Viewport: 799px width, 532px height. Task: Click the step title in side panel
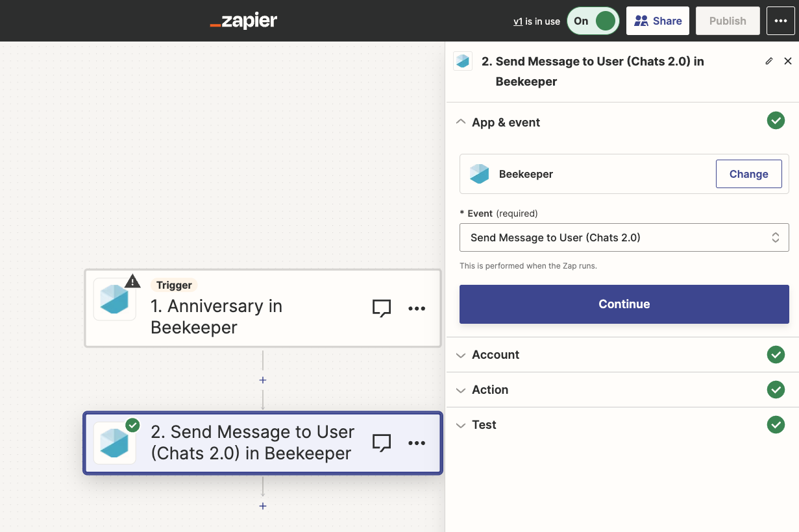pyautogui.click(x=593, y=71)
